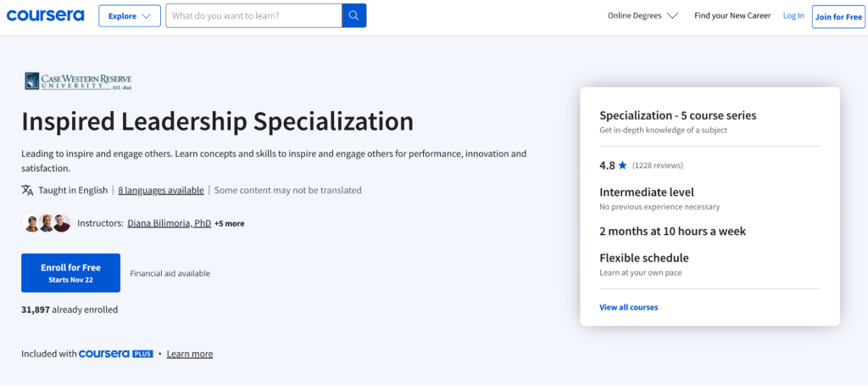The width and height of the screenshot is (868, 386).
Task: Click View all courses link
Action: point(629,307)
